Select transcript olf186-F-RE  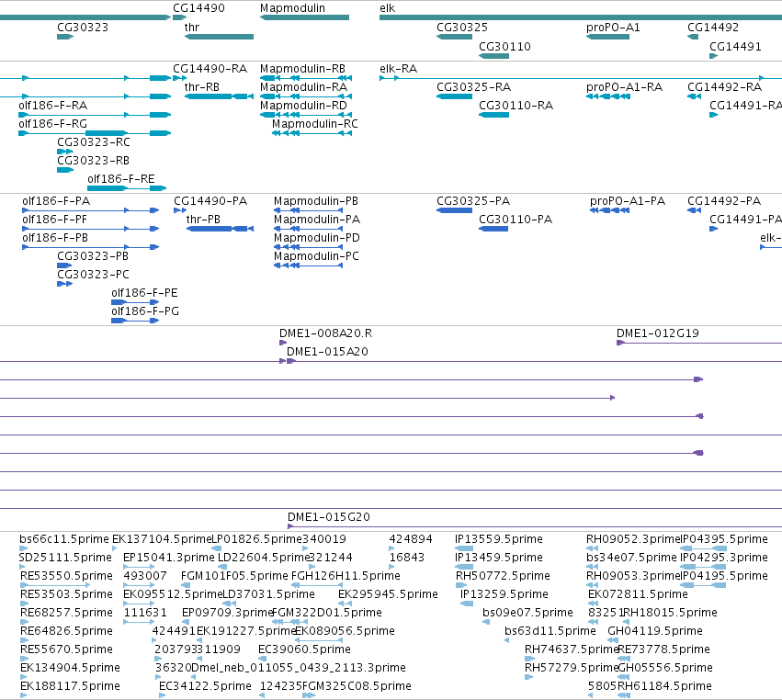(127, 188)
